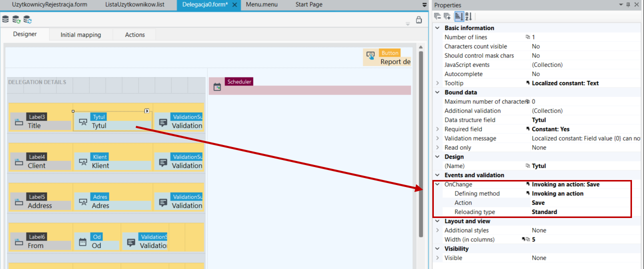Select the Designer tab
Viewport: 644px width, 269px height.
pos(25,34)
